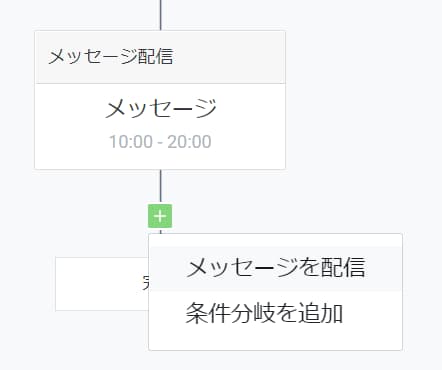442x370 pixels.
Task: Click the menu row right of 条件分岐を追加 text
Action: (372, 313)
